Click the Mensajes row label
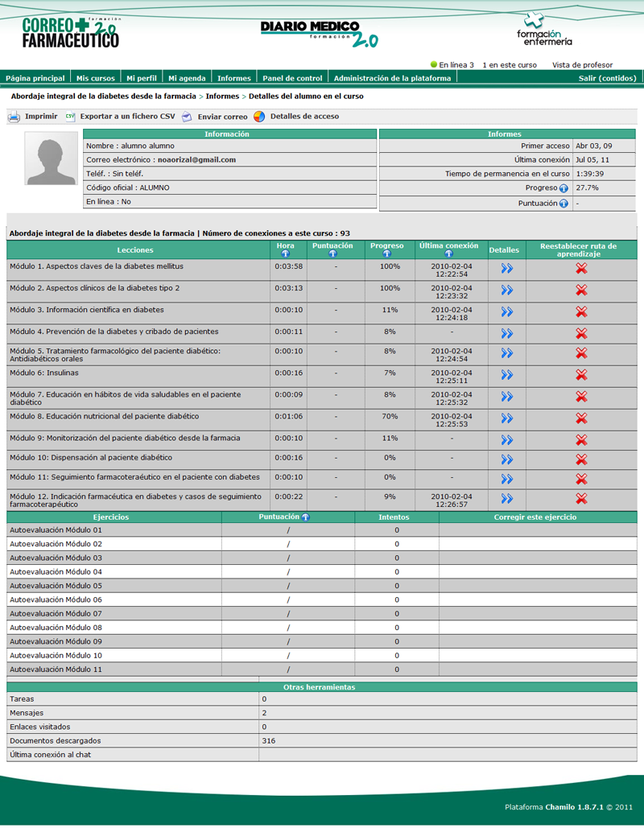This screenshot has height=828, width=644. [x=27, y=713]
